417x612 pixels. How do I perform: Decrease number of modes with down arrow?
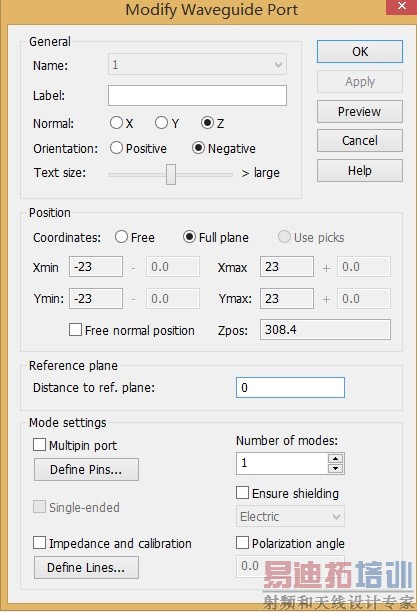(335, 468)
